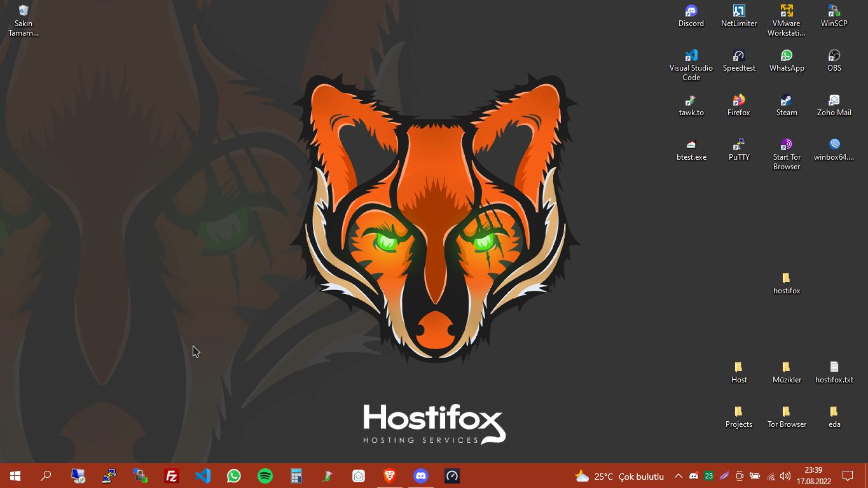Select the eda folder on desktop
This screenshot has height=488, width=868.
[x=834, y=417]
